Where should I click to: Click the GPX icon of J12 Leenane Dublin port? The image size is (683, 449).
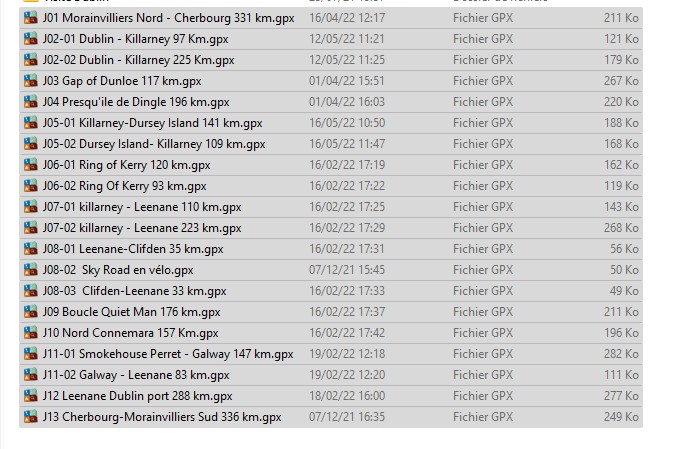coord(30,396)
